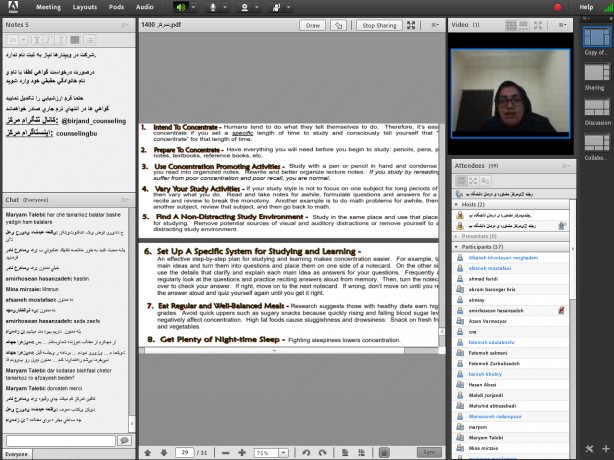The height and width of the screenshot is (460, 614).
Task: Toggle full screen for Share pod
Action: click(411, 25)
